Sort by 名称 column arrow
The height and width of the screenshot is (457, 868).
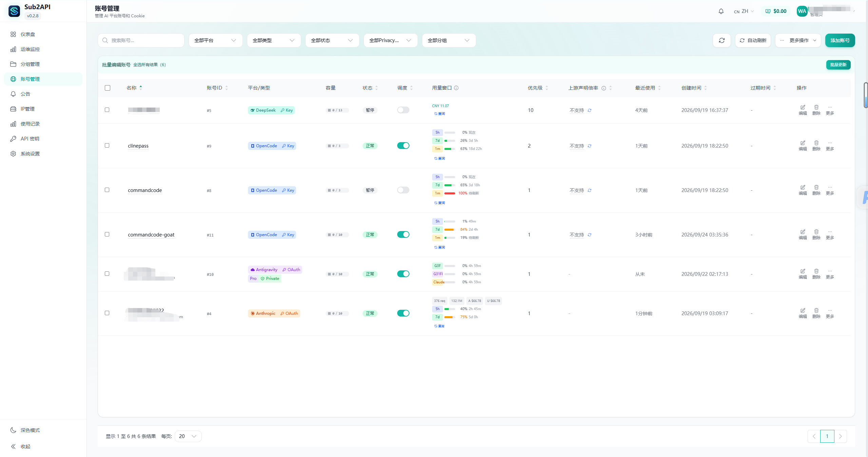point(141,88)
